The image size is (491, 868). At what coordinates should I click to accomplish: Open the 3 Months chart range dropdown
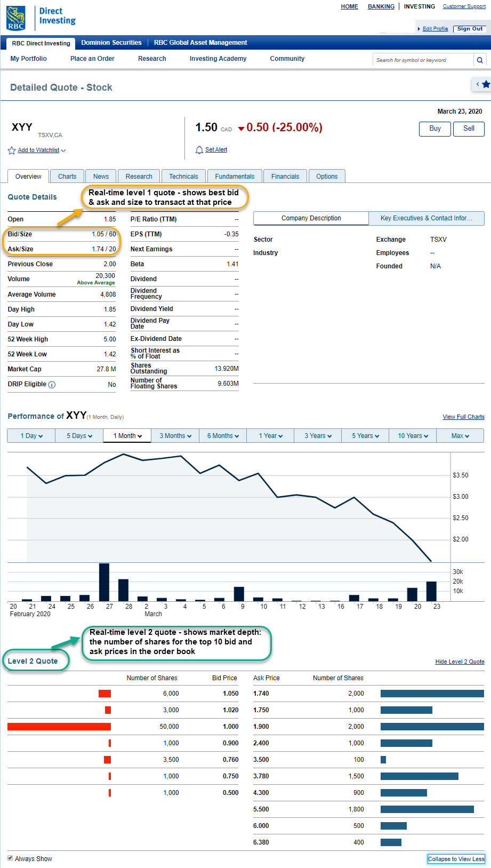[175, 436]
